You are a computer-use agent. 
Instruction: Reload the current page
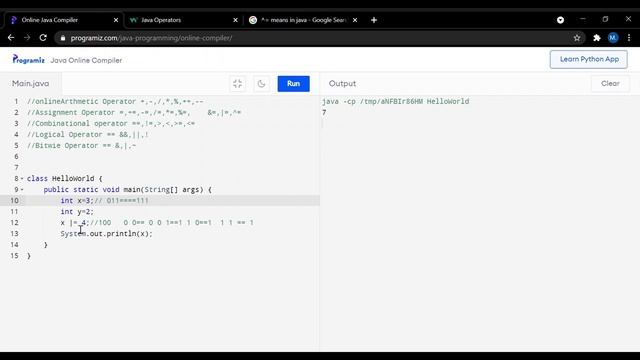(43, 38)
